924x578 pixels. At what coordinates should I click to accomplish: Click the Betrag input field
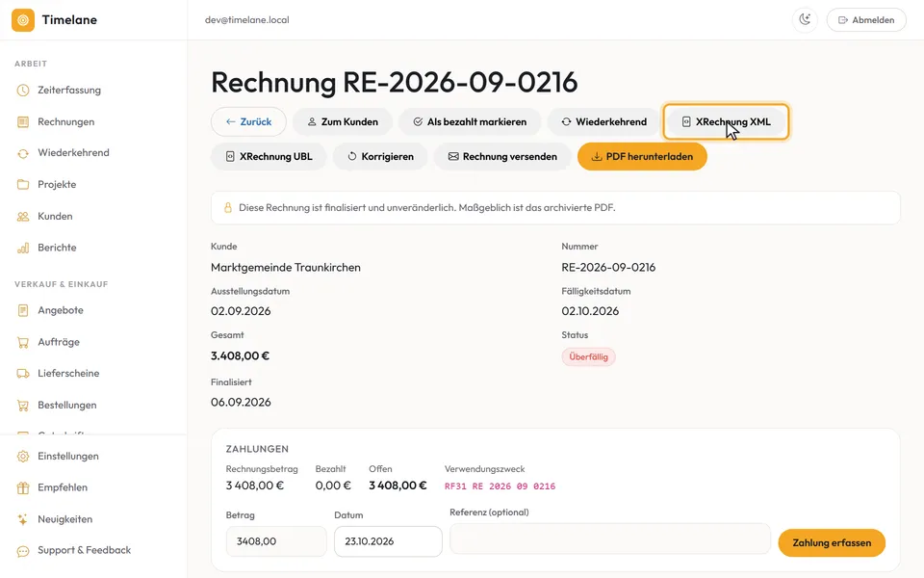click(276, 541)
